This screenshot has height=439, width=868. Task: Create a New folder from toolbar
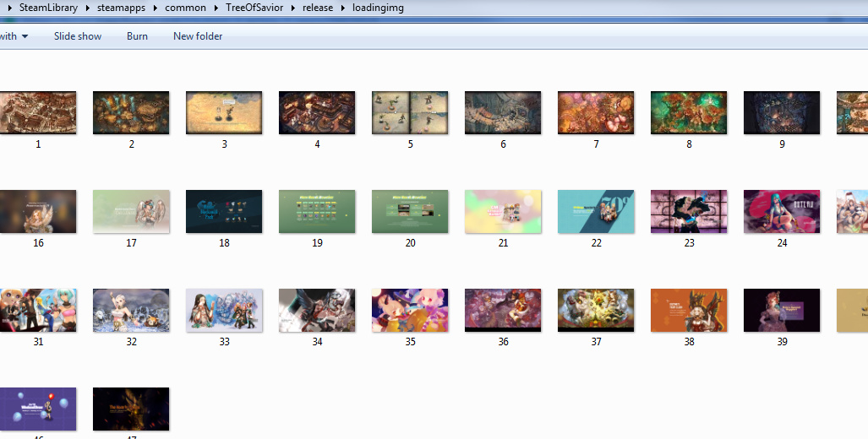point(198,36)
